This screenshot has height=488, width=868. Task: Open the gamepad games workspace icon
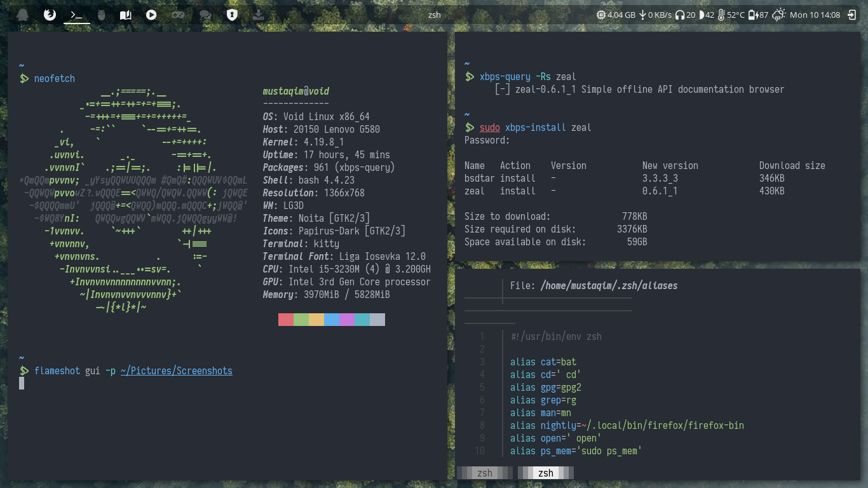pos(179,15)
